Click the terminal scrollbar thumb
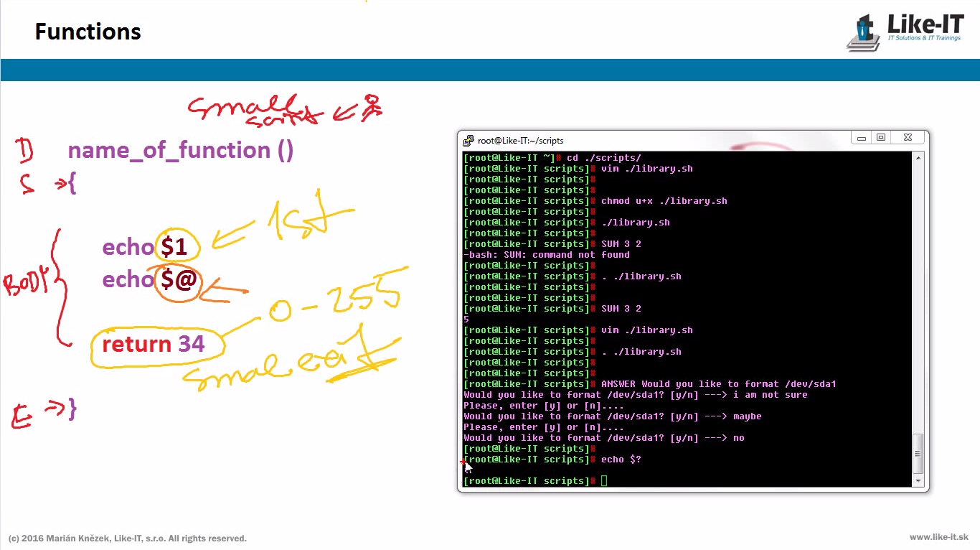 pos(918,452)
